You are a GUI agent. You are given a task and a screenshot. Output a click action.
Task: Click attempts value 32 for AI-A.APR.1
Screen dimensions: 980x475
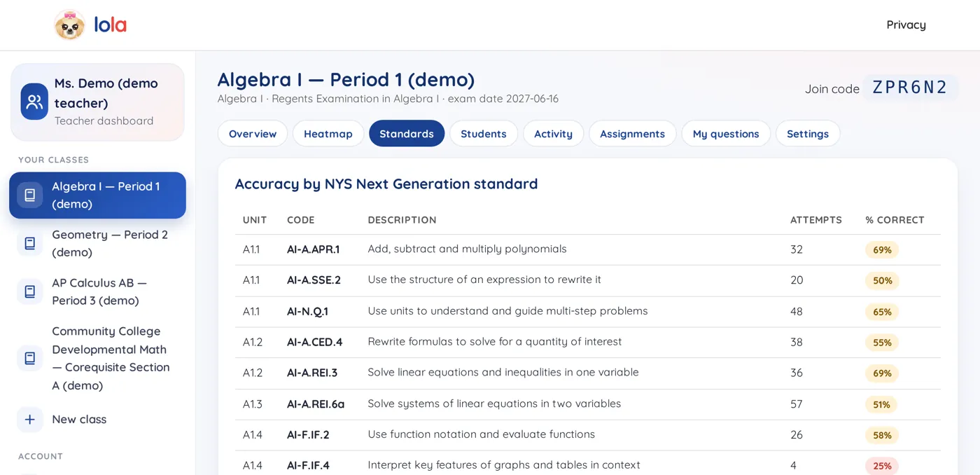point(797,249)
